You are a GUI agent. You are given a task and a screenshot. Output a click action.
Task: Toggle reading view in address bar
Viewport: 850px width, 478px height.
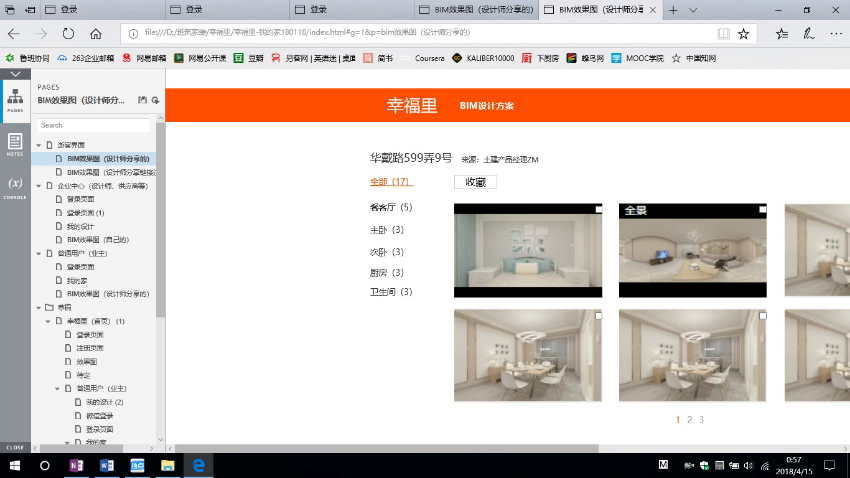click(723, 34)
